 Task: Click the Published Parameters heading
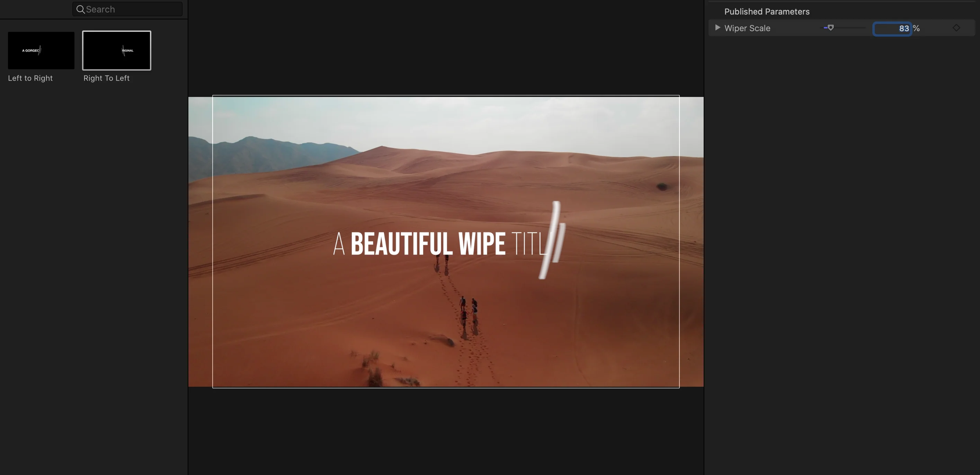click(x=767, y=11)
